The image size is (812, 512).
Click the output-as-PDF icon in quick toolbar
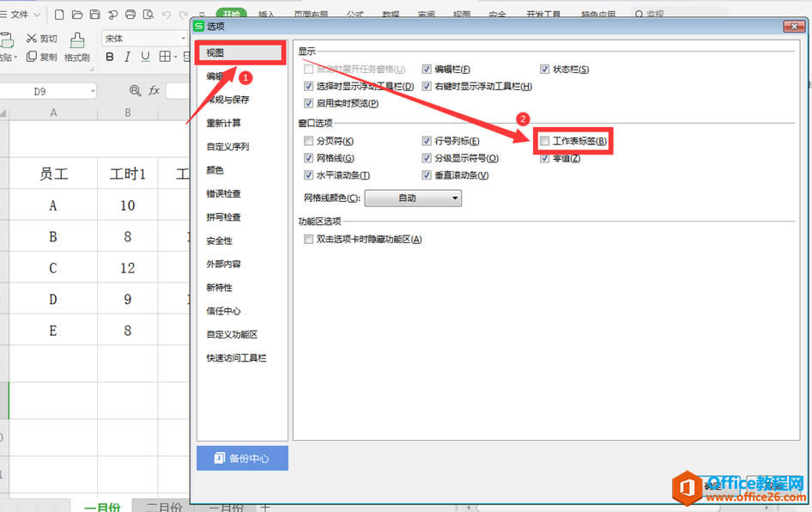click(x=112, y=15)
